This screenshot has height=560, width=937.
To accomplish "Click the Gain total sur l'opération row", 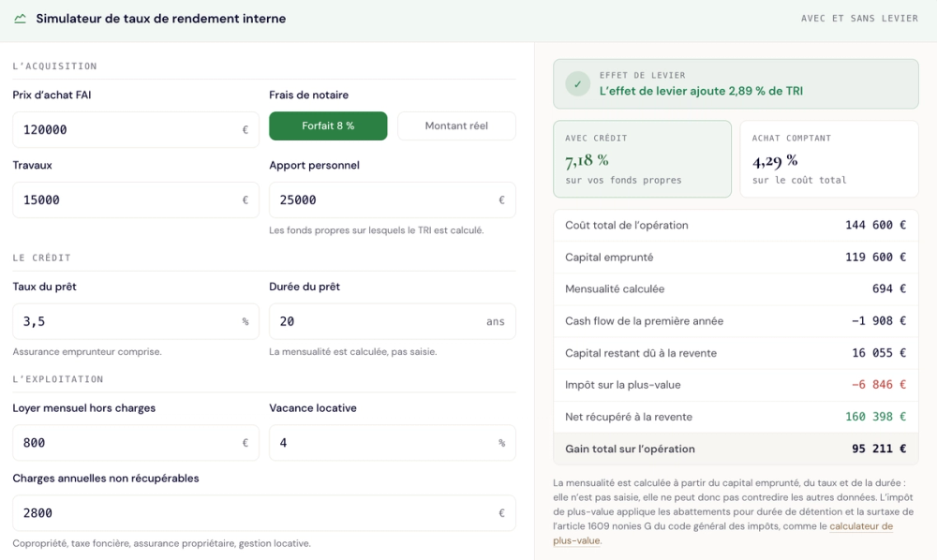I will tap(736, 449).
